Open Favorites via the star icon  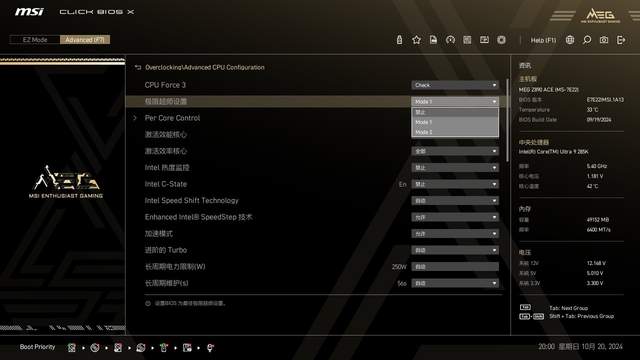[416, 40]
